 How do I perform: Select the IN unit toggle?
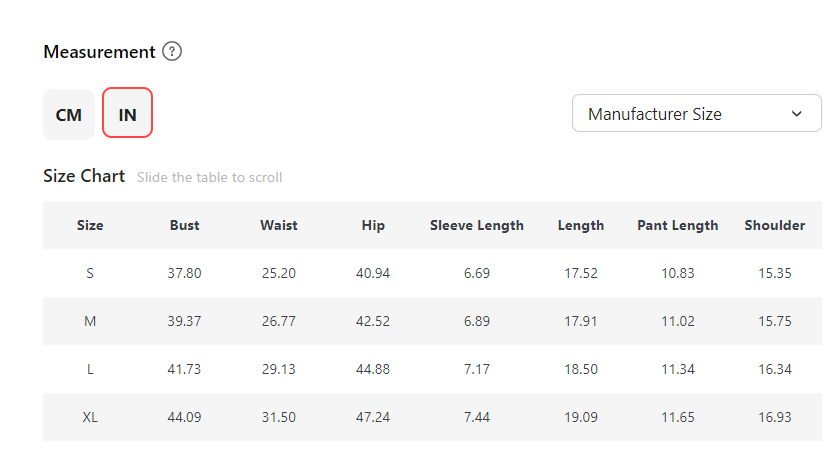(127, 115)
